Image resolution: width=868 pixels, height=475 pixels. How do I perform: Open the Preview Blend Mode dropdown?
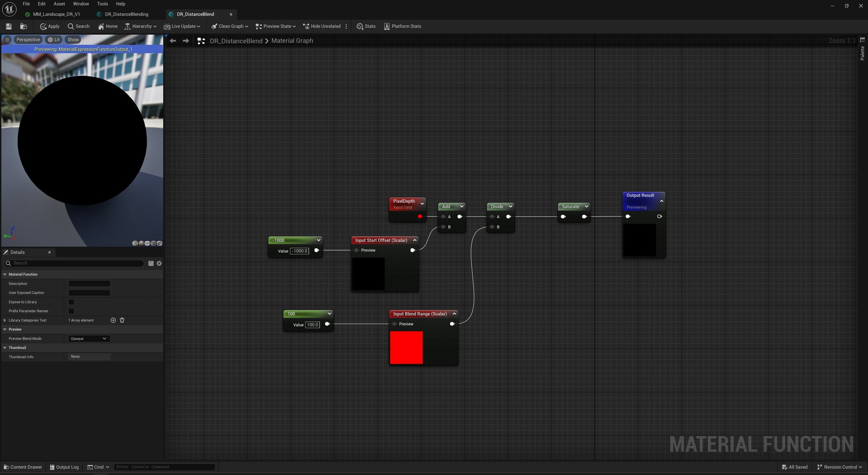pyautogui.click(x=89, y=338)
